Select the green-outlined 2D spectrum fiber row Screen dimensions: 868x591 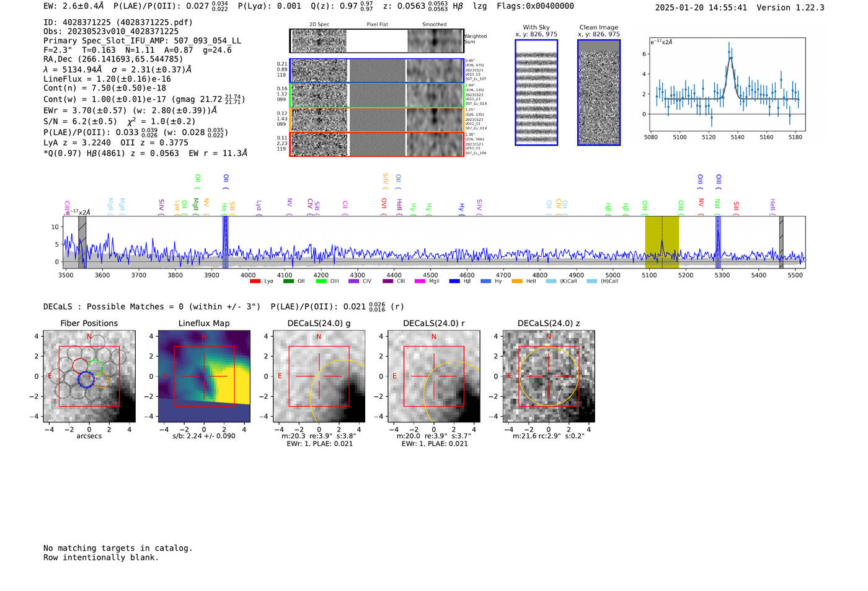[377, 96]
